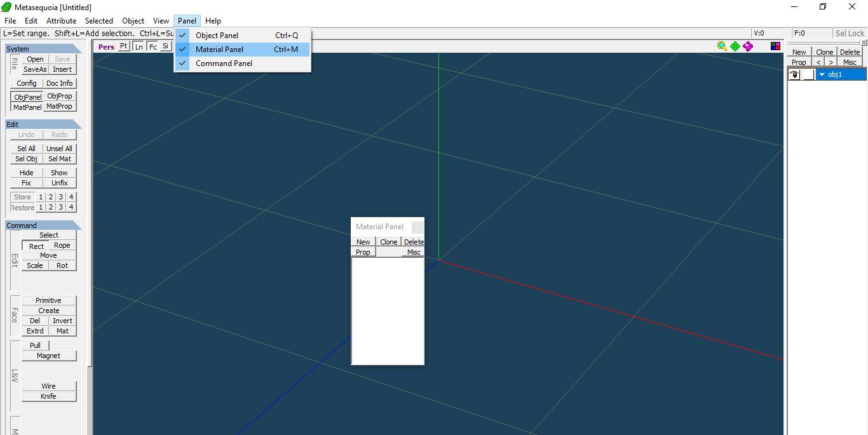Viewport: 868px width, 435px height.
Task: Click the yellow magnifier zoom icon
Action: point(722,46)
